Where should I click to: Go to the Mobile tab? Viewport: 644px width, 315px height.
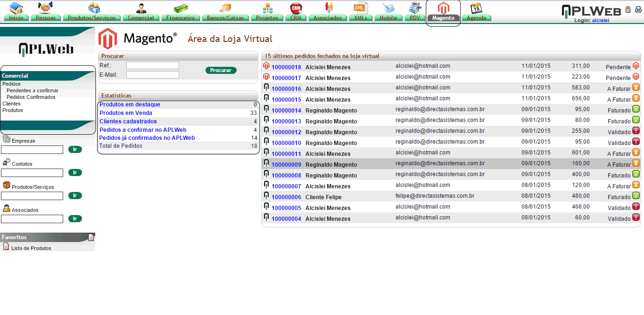click(x=388, y=18)
